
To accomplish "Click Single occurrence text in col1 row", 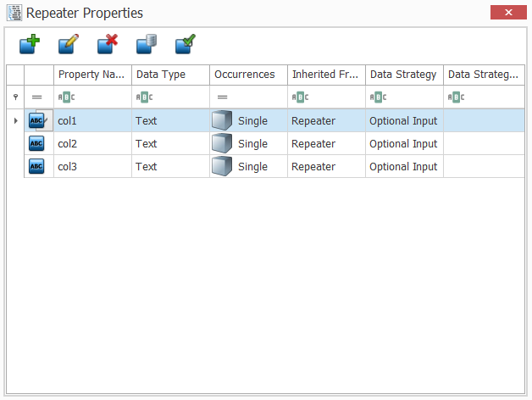I will (252, 121).
